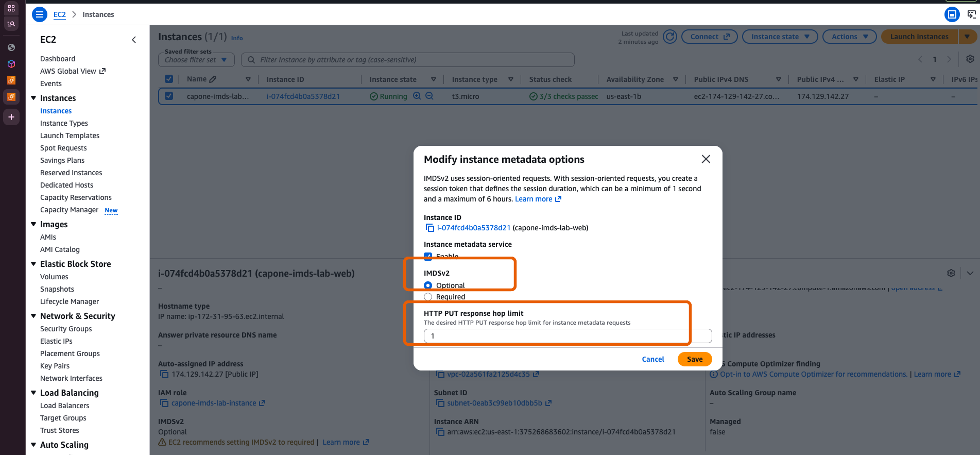Click Cancel in the dialog

pos(653,359)
